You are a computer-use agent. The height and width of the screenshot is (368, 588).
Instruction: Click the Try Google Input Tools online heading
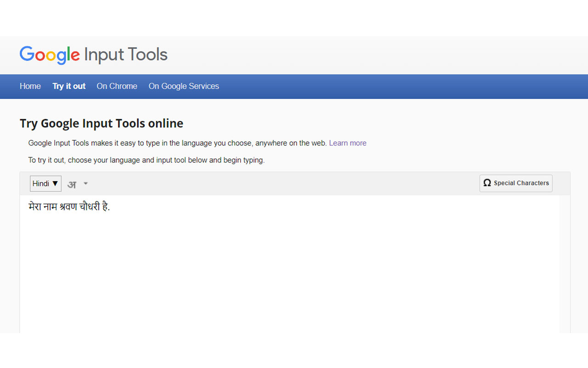pyautogui.click(x=102, y=123)
